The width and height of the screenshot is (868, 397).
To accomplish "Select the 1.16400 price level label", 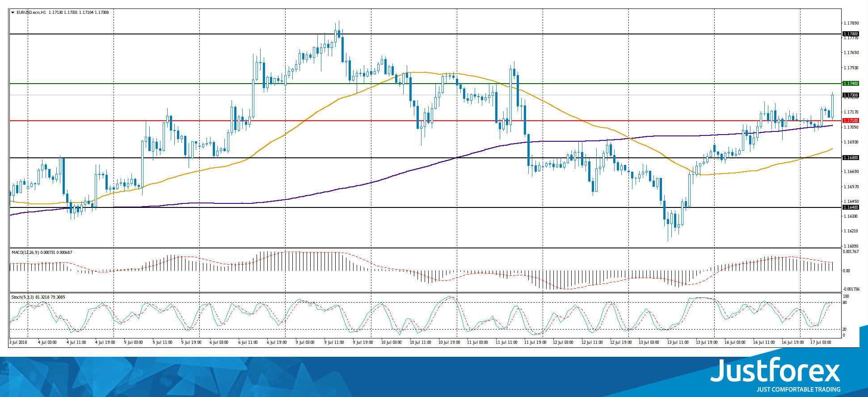I will (x=850, y=207).
